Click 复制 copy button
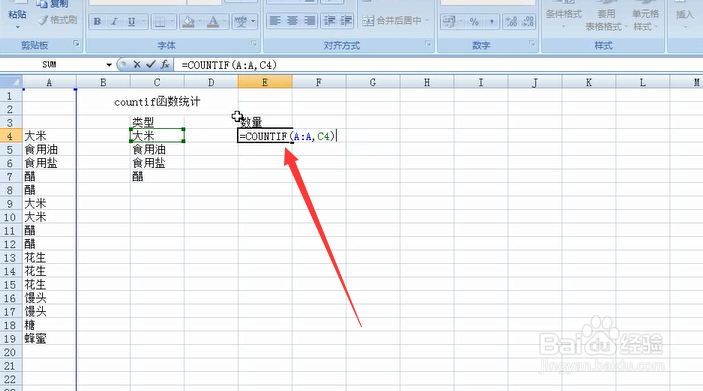This screenshot has width=703, height=391. pyautogui.click(x=53, y=4)
